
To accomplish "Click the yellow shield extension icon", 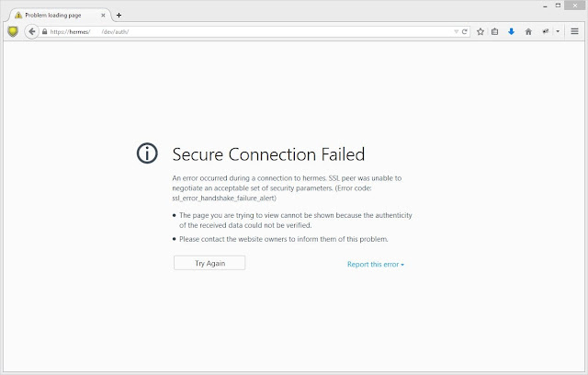I will coord(12,30).
